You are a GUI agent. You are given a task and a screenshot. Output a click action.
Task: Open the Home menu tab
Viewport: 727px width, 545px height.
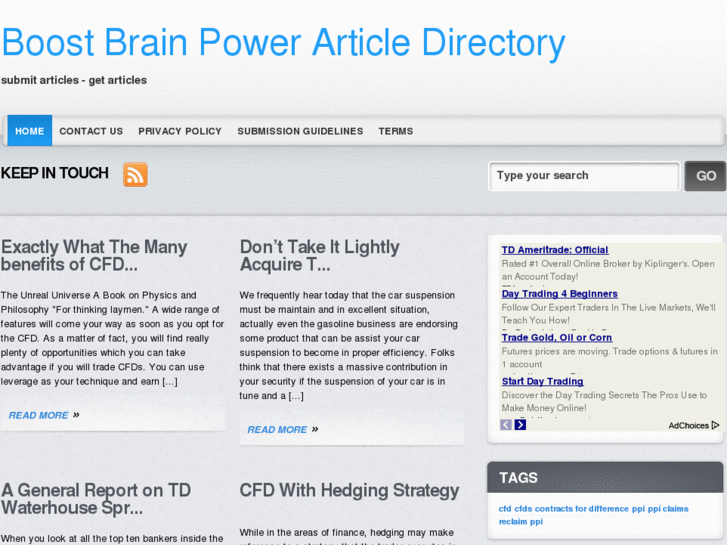click(x=30, y=131)
